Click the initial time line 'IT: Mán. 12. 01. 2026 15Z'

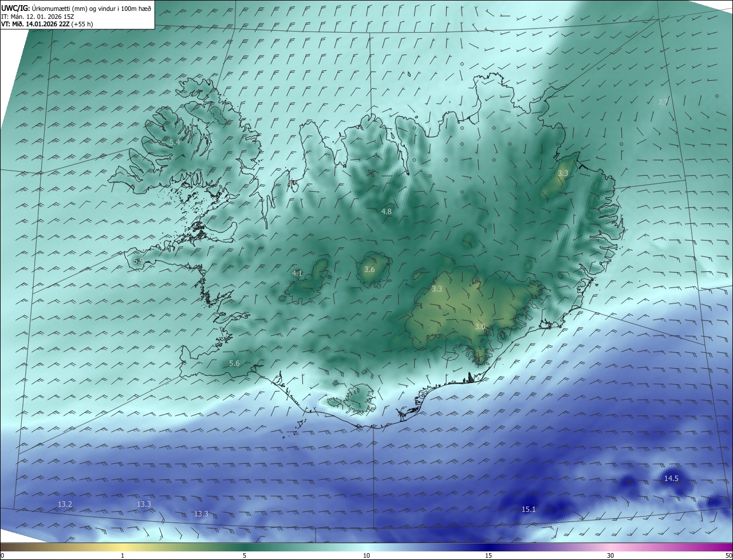click(38, 16)
